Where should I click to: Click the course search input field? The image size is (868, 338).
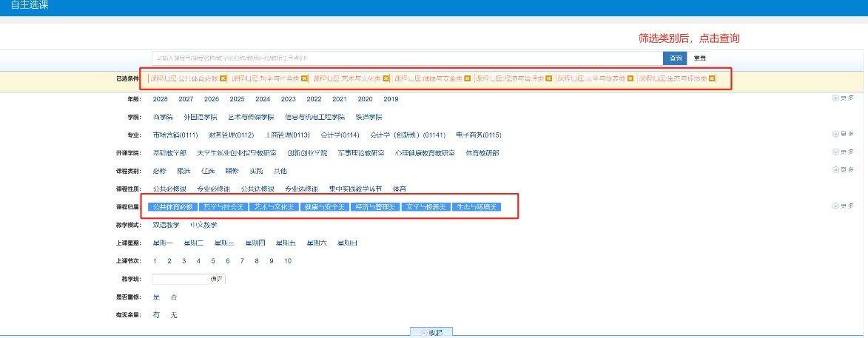click(407, 58)
